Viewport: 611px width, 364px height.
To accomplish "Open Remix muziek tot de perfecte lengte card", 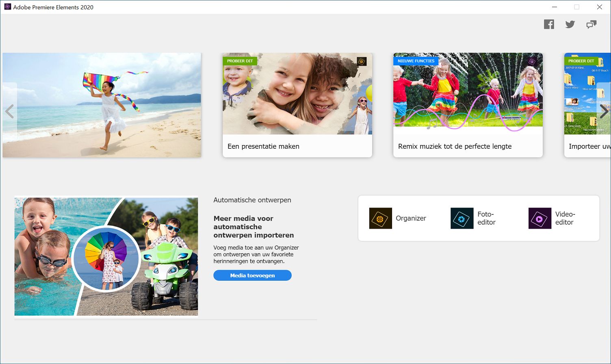I will click(468, 105).
